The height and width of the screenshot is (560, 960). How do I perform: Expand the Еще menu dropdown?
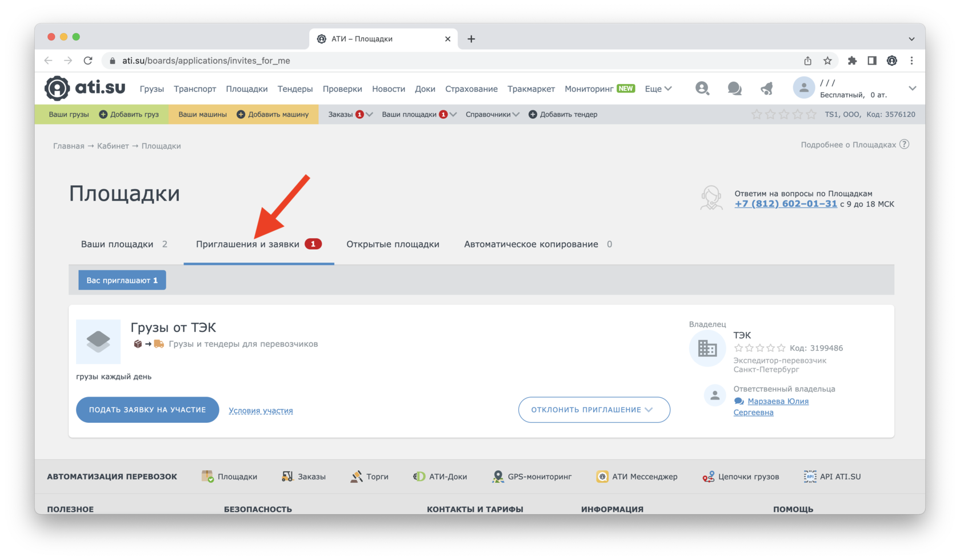[x=658, y=89]
